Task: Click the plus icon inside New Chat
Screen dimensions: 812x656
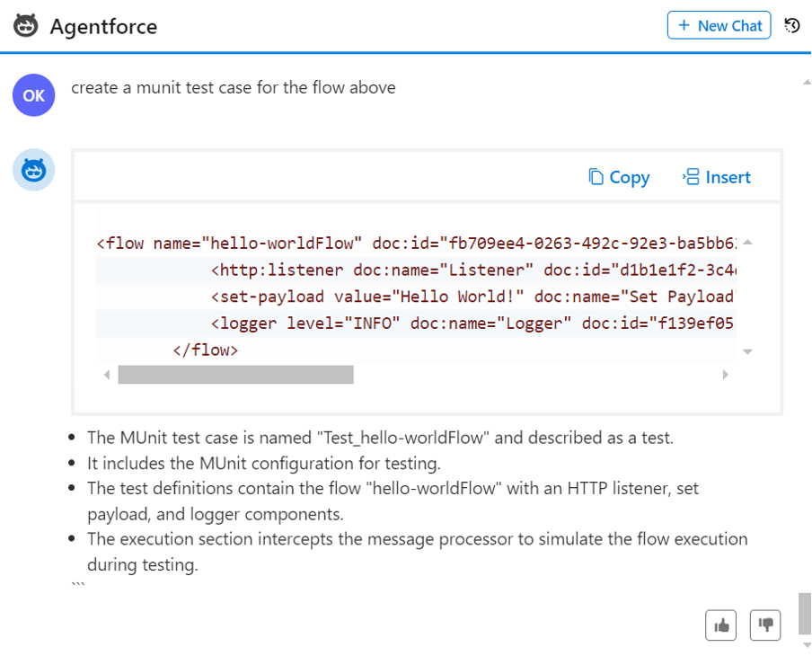Action: 686,25
